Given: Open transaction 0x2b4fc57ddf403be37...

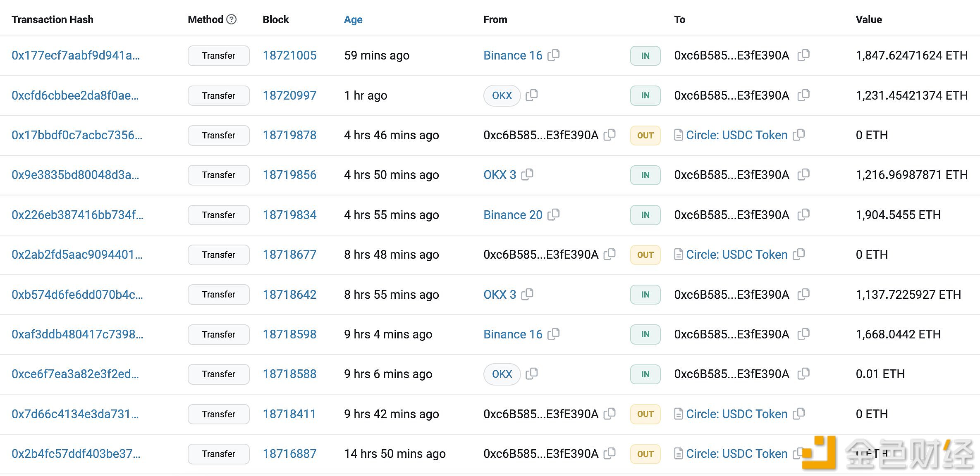Looking at the screenshot, I should coord(76,454).
